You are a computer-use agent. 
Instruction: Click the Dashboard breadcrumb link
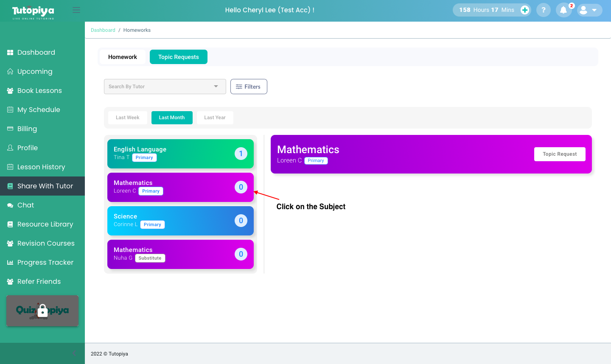coord(103,30)
